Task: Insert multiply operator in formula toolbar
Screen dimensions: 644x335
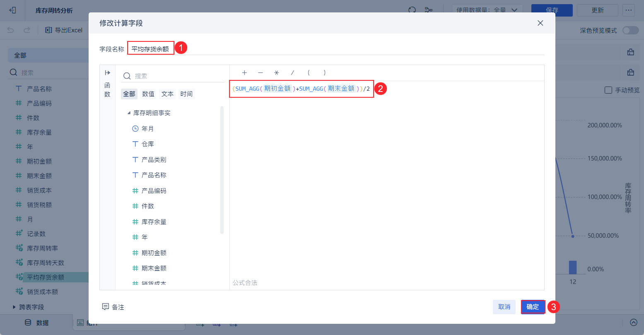Action: click(276, 72)
